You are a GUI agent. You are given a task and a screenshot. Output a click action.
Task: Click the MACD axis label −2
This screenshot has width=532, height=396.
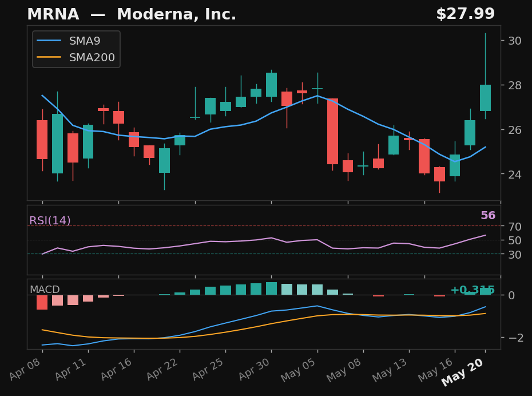(x=515, y=338)
